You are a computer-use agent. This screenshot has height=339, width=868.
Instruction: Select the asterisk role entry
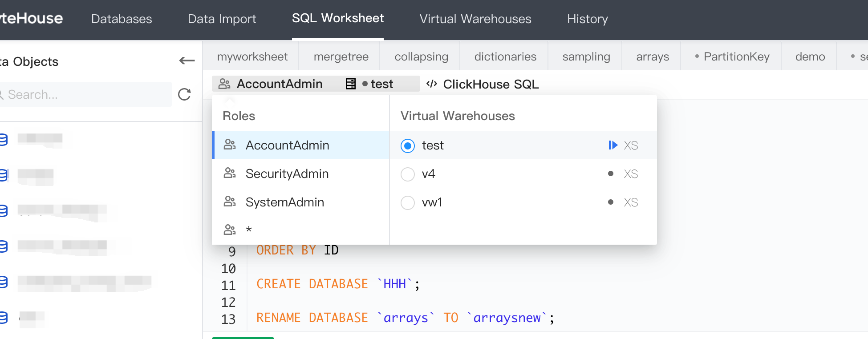301,230
